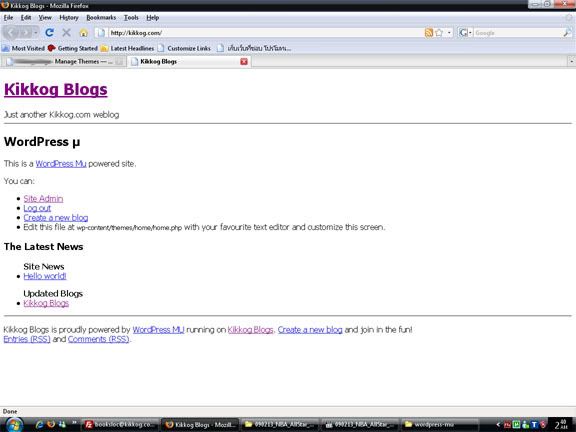Viewport: 576px width, 432px height.
Task: Open the Getting Started bookmark
Action: coord(73,48)
